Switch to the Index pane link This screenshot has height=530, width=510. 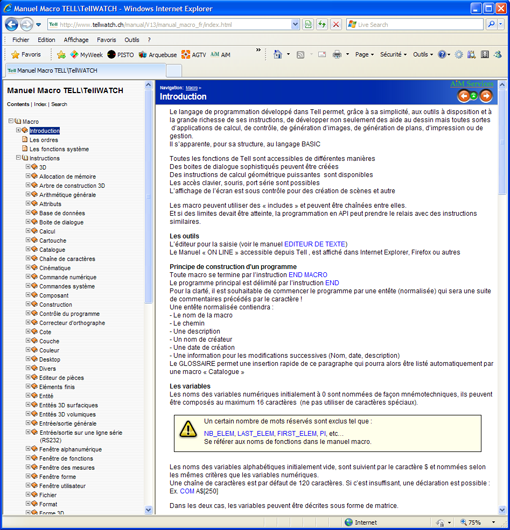coord(40,104)
